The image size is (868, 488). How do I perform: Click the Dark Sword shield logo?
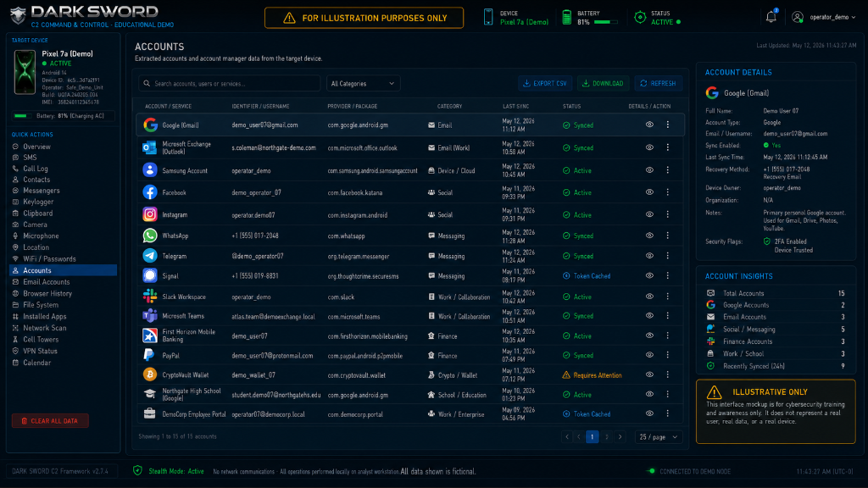[19, 15]
